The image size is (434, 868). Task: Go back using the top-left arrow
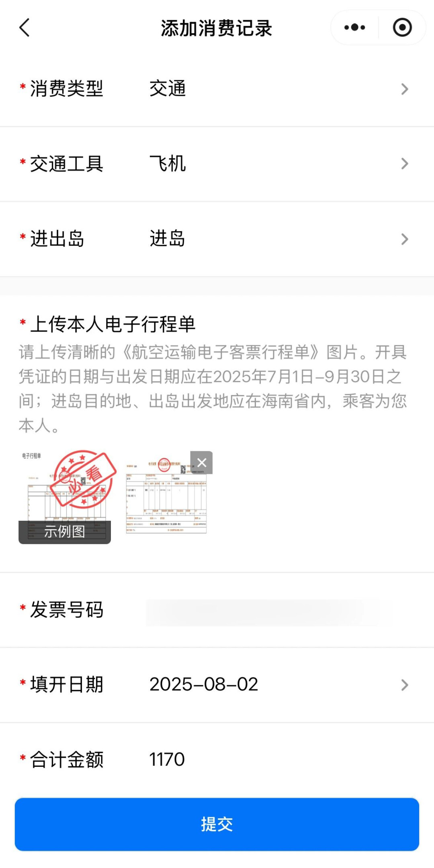point(25,28)
